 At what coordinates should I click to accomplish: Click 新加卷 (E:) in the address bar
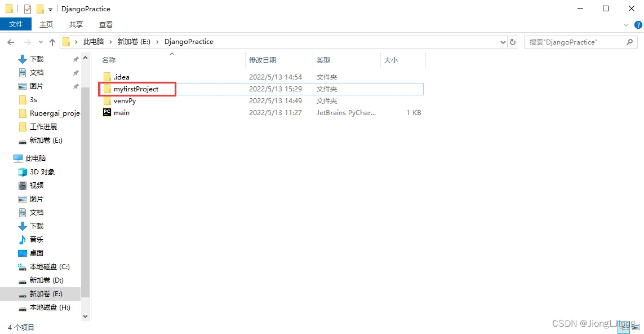(x=134, y=42)
